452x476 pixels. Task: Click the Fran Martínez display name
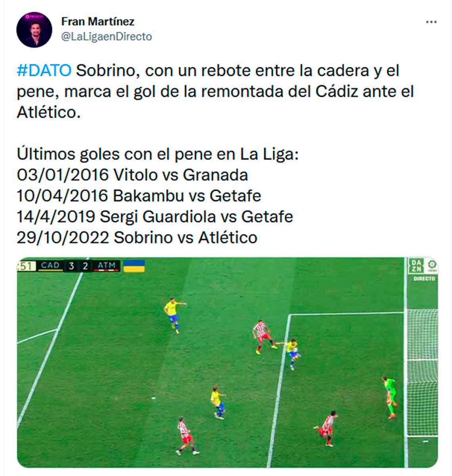(x=98, y=21)
